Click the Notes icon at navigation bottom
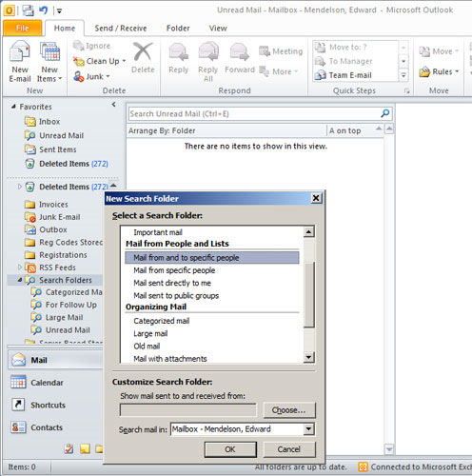The height and width of the screenshot is (476, 472). [85, 448]
